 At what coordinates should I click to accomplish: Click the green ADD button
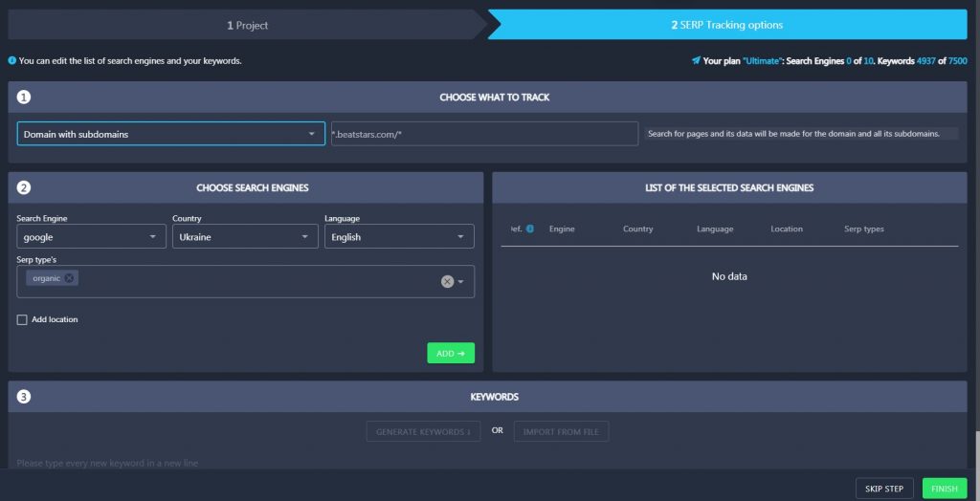(451, 353)
